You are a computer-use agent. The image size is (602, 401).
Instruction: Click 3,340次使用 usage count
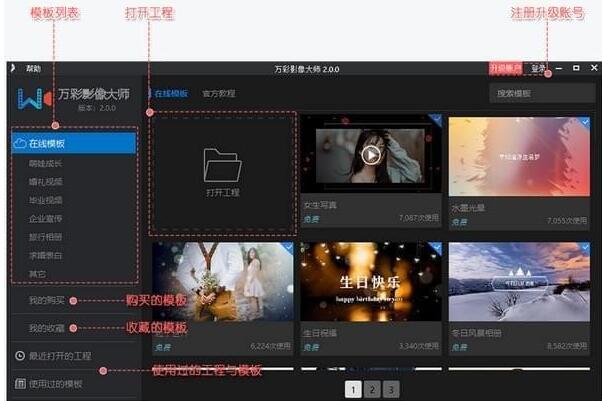click(418, 346)
